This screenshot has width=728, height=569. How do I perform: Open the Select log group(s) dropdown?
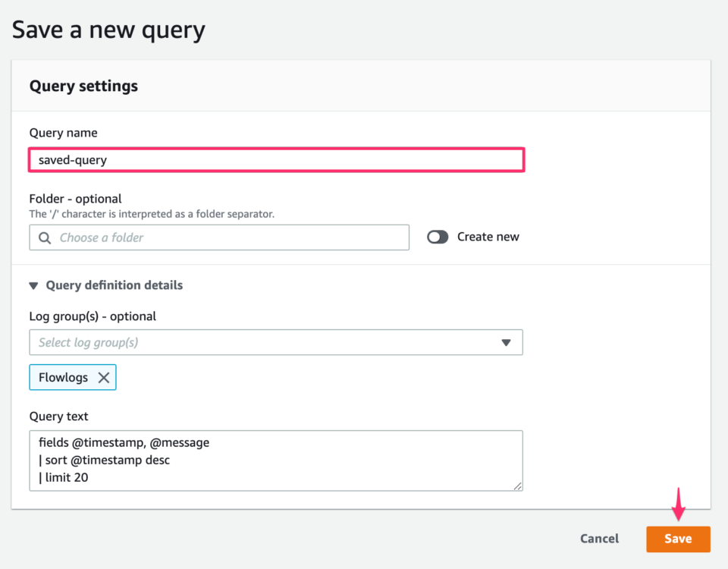pyautogui.click(x=265, y=343)
